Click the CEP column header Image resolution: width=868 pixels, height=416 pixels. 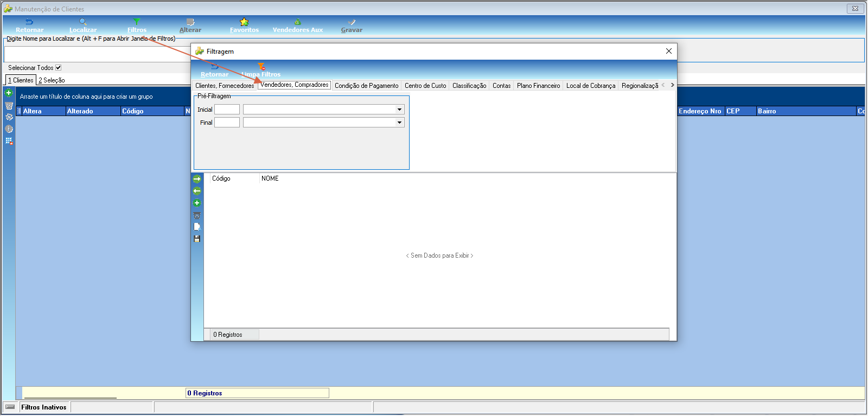(741, 111)
